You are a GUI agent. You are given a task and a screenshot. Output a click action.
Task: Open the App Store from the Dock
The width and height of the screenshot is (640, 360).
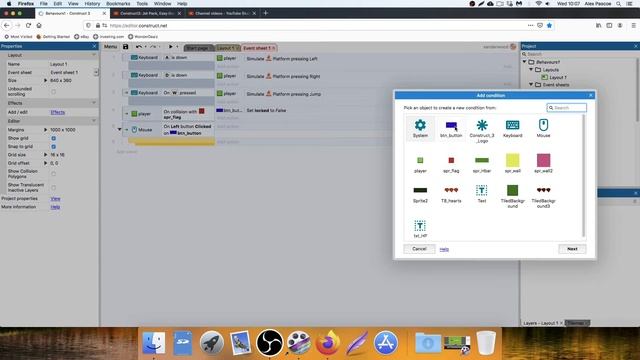[386, 342]
